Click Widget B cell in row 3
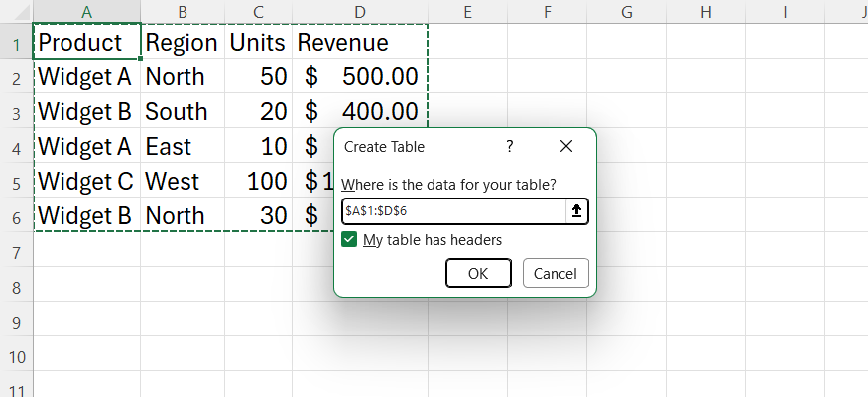 (x=87, y=111)
